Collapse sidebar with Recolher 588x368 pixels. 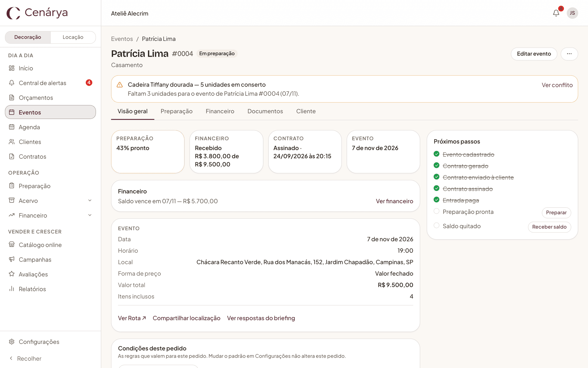pos(25,358)
